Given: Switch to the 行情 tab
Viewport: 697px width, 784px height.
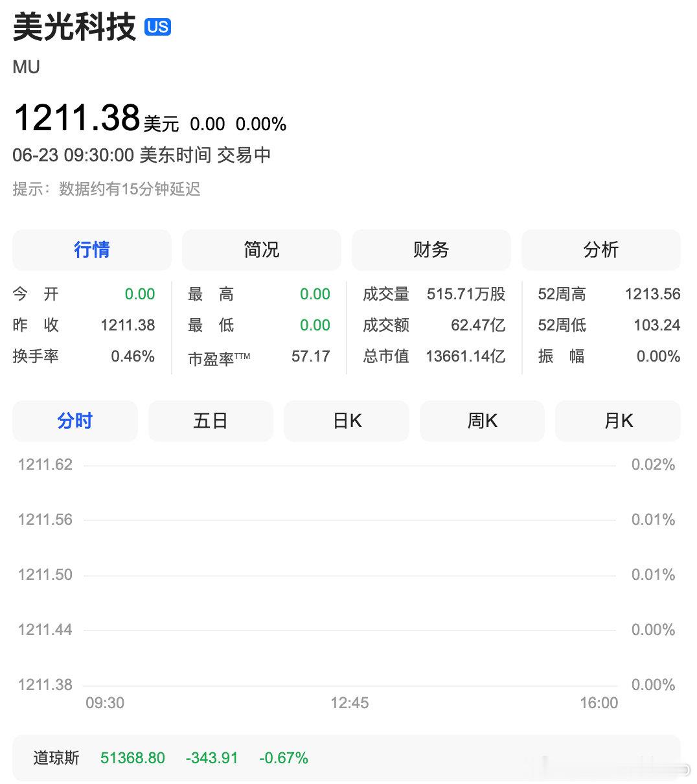Looking at the screenshot, I should pyautogui.click(x=92, y=249).
